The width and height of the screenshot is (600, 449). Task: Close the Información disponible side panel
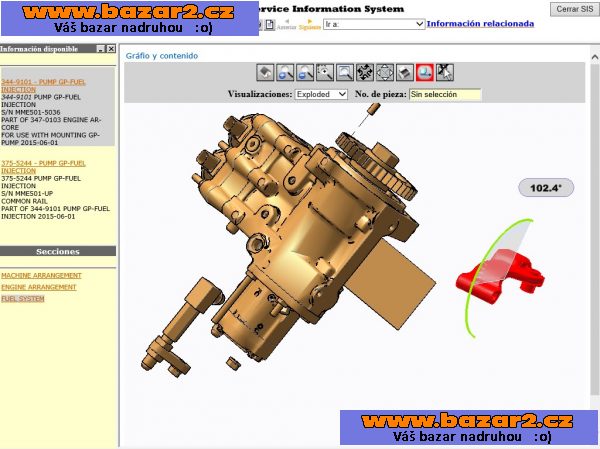pyautogui.click(x=111, y=49)
